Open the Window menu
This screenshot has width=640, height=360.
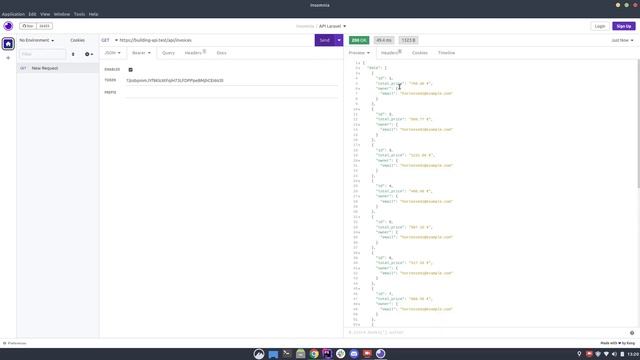(62, 14)
